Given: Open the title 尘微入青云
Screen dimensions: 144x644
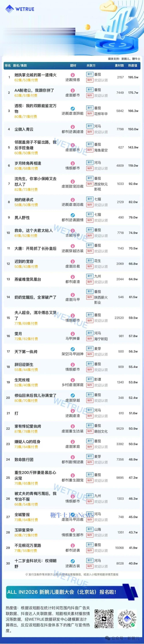Looking at the screenshot, I should pyautogui.click(x=24, y=129).
